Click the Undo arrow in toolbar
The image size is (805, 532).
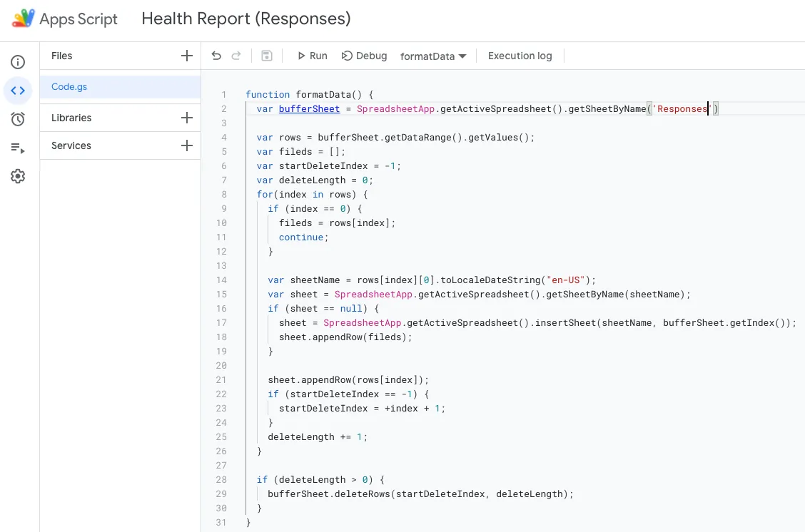click(217, 56)
